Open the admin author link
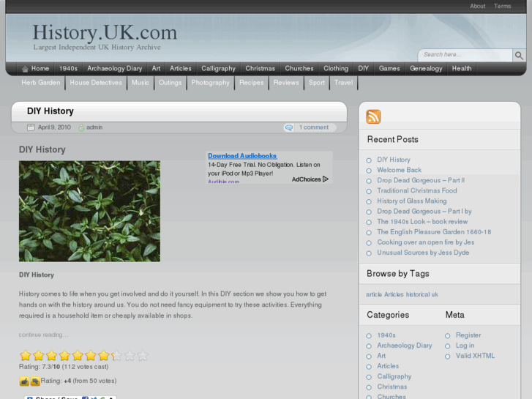 [94, 127]
